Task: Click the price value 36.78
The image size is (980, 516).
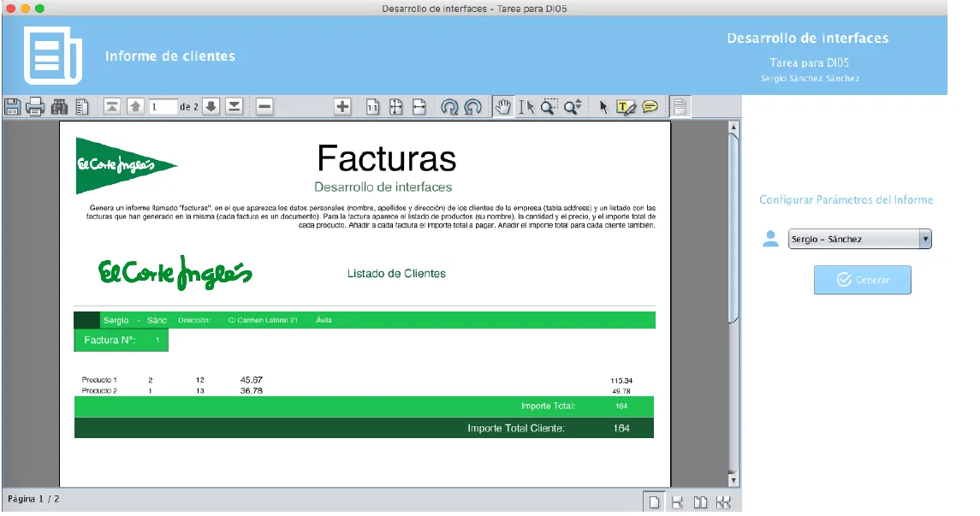Action: [252, 391]
